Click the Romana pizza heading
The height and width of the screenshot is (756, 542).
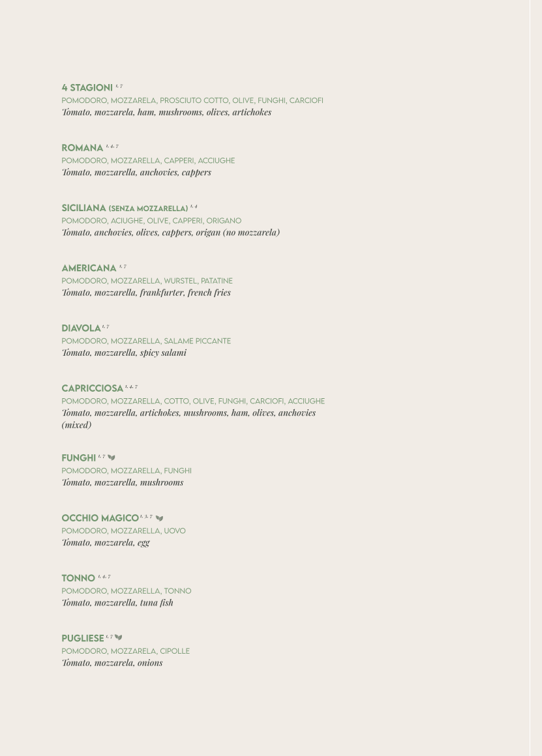tap(82, 148)
